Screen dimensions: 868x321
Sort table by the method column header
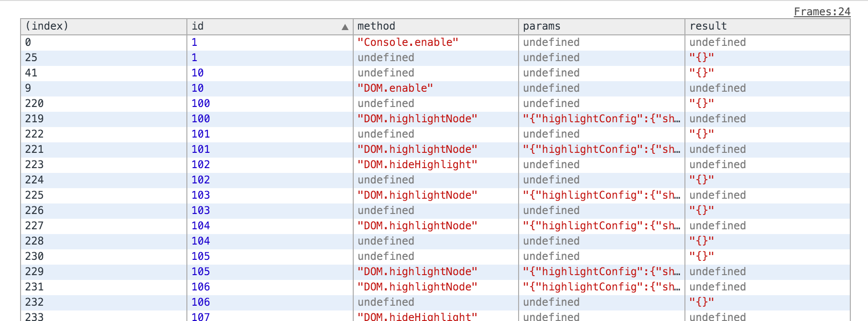tap(376, 26)
